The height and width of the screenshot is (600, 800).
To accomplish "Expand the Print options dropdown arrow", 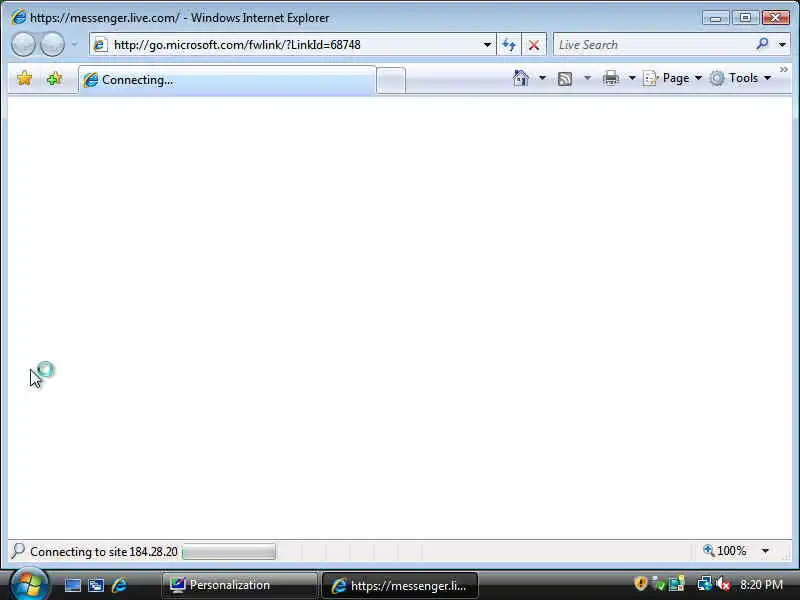I will (632, 78).
